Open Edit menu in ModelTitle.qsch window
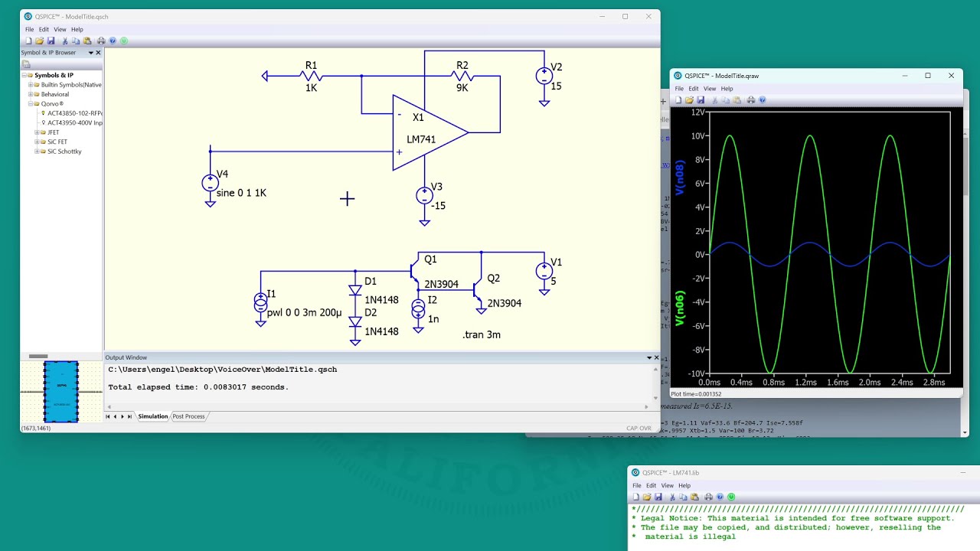 [x=44, y=29]
